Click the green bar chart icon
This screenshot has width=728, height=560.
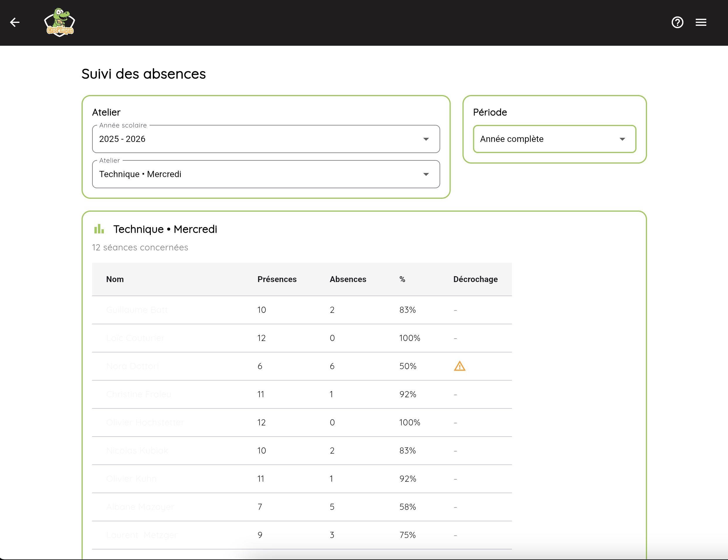pyautogui.click(x=99, y=229)
